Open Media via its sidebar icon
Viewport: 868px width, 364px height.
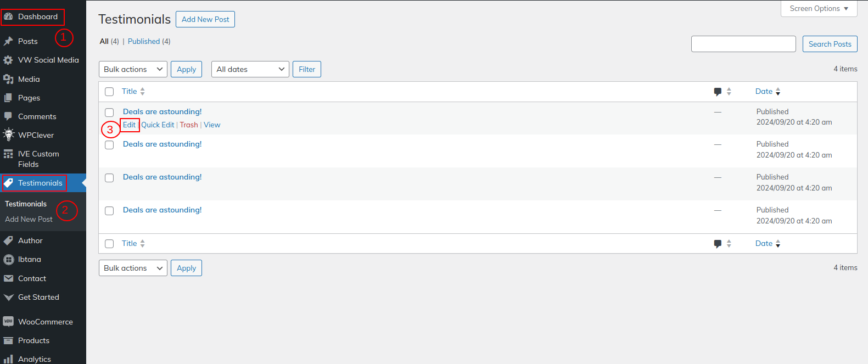(x=8, y=79)
